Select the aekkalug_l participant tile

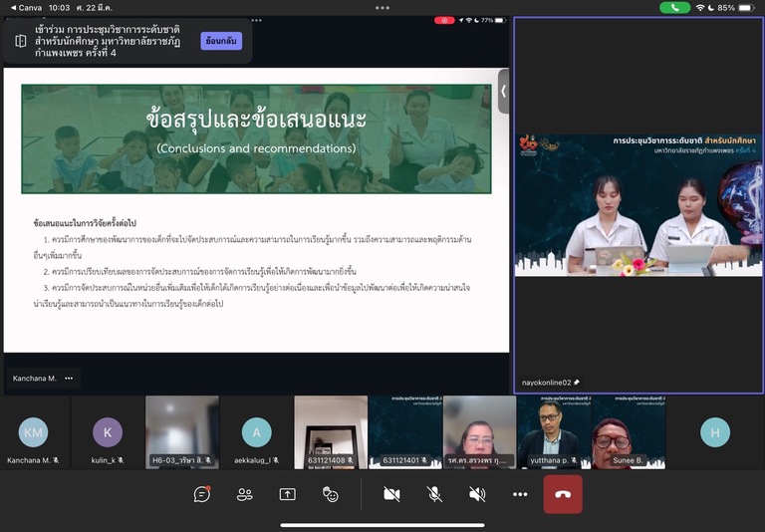(256, 432)
